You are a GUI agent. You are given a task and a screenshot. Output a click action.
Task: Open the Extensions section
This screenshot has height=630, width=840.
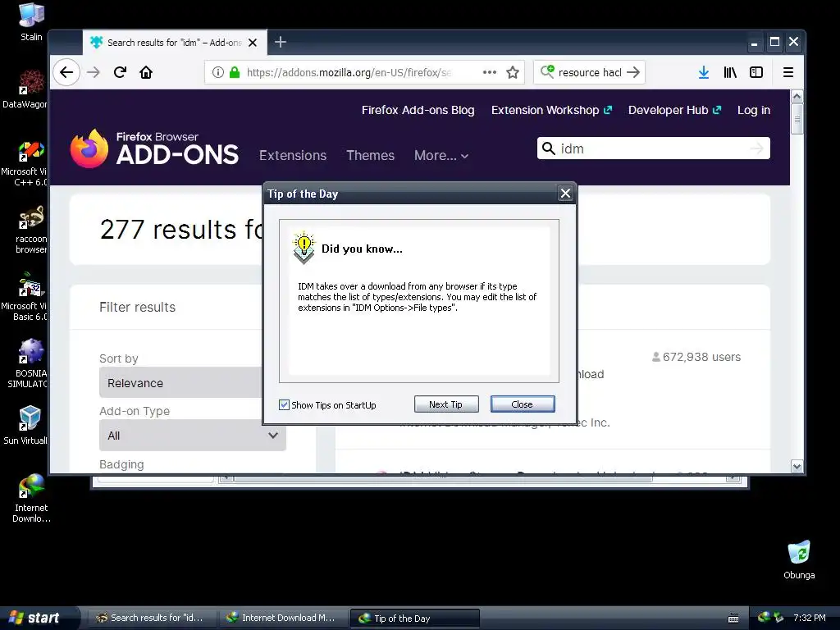[293, 155]
